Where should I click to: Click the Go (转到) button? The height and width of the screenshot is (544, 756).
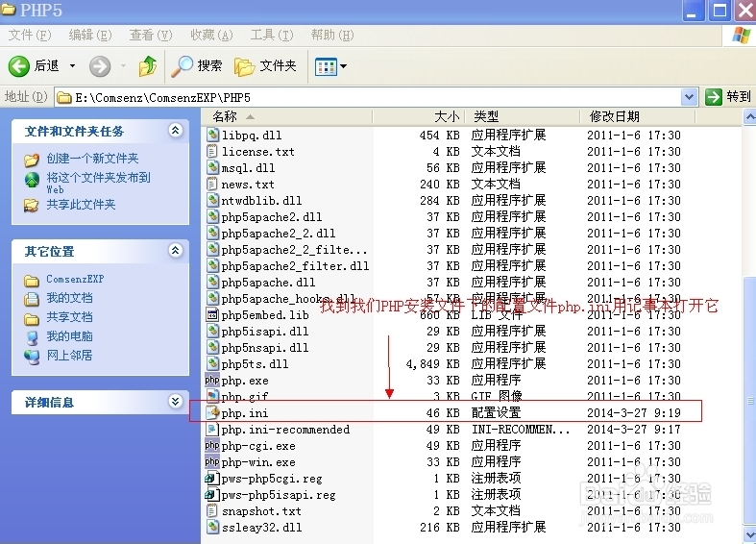pyautogui.click(x=728, y=97)
